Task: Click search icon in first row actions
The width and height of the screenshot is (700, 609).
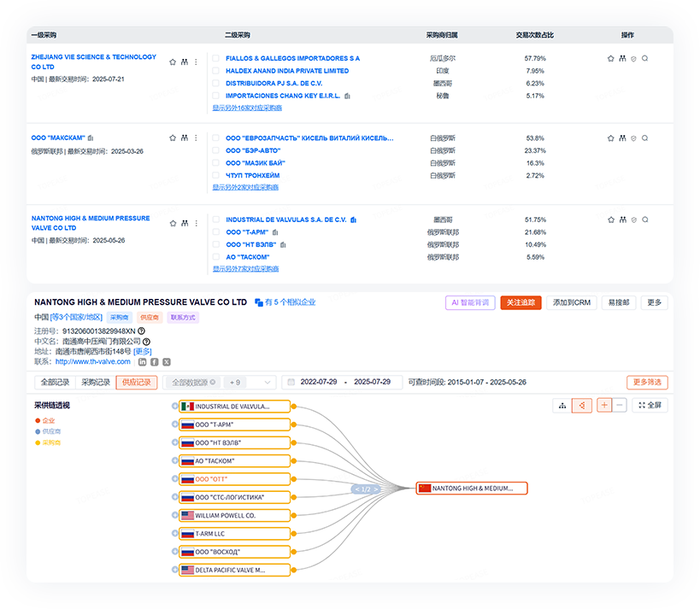Action: (644, 59)
